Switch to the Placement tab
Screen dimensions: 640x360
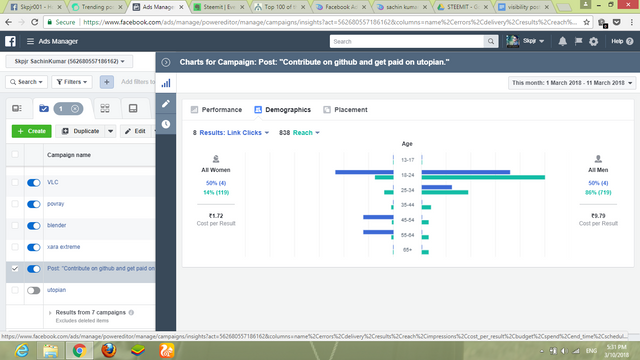tap(345, 110)
